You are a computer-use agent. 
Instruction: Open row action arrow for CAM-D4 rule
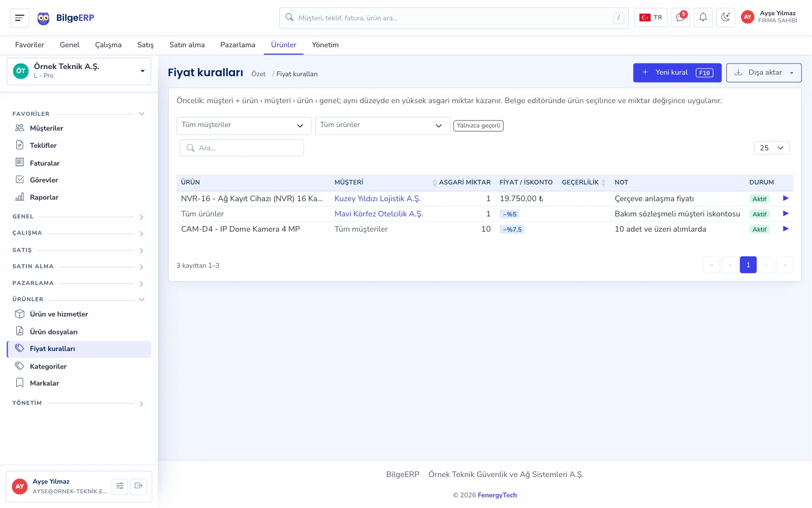[786, 229]
